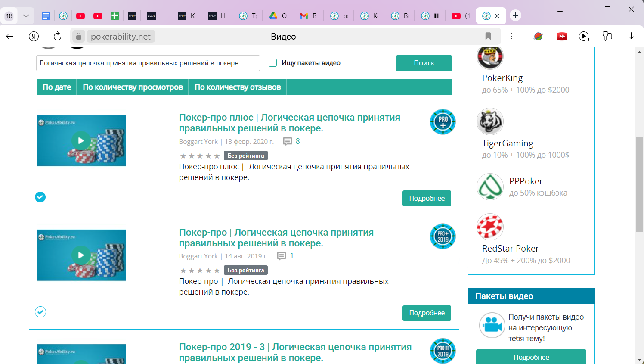Click the scrollbar down arrow
Image resolution: width=644 pixels, height=364 pixels.
639,360
